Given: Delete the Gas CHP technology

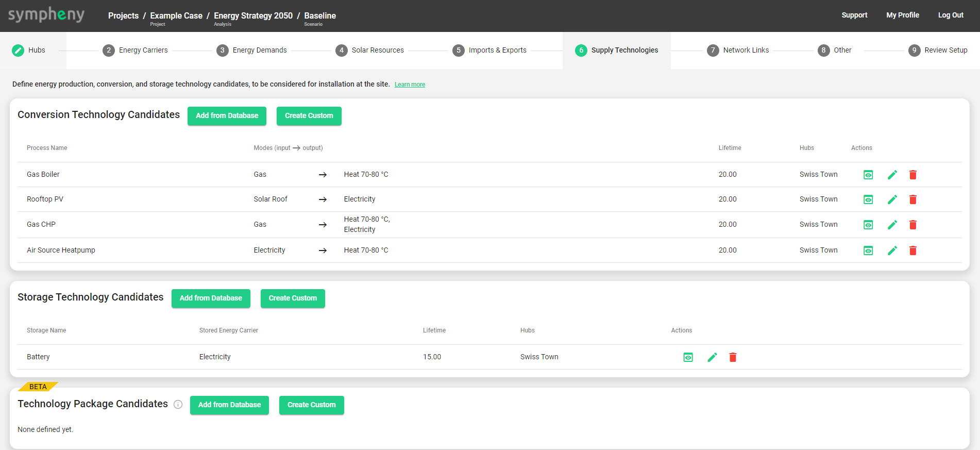Looking at the screenshot, I should coord(913,225).
